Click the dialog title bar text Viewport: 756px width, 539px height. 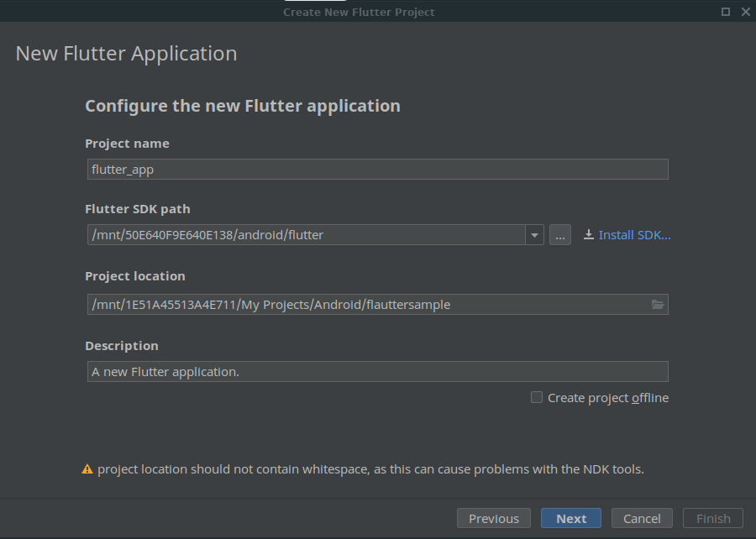[359, 12]
